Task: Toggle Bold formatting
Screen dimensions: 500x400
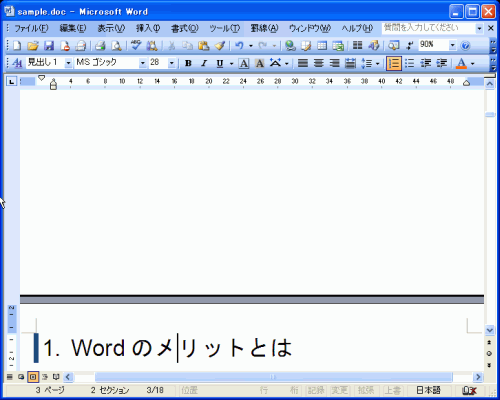Action: [188, 63]
